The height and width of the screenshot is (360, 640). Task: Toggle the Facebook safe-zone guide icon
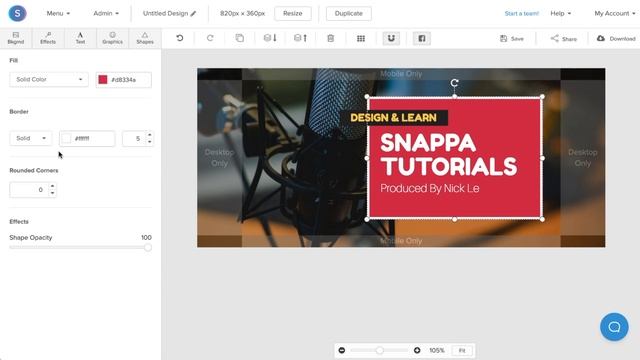[422, 38]
